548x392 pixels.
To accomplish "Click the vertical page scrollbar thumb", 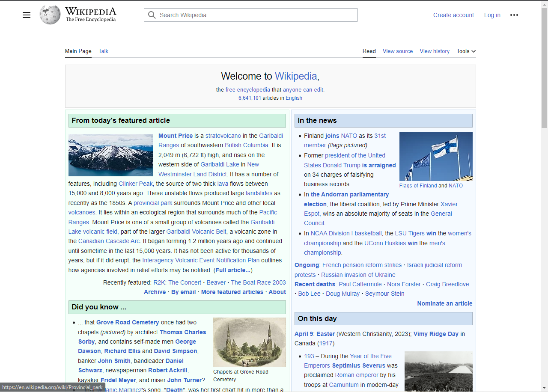I will (x=544, y=68).
